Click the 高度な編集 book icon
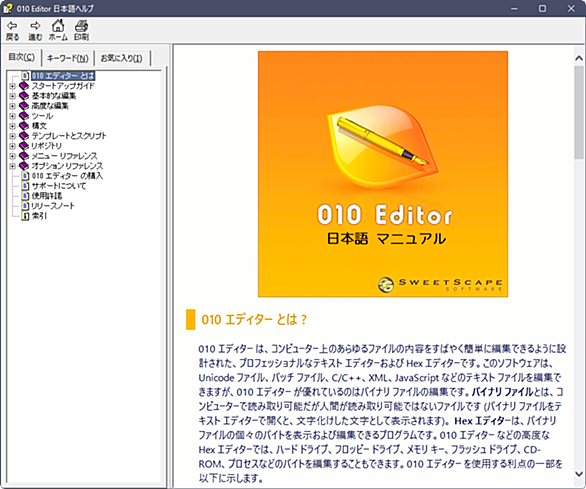586x489 pixels. (24, 106)
